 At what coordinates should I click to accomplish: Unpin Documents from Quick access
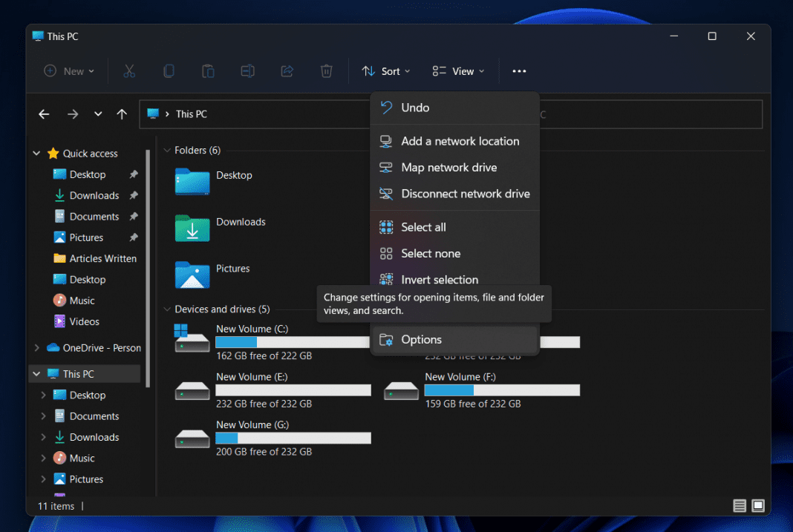pos(132,216)
